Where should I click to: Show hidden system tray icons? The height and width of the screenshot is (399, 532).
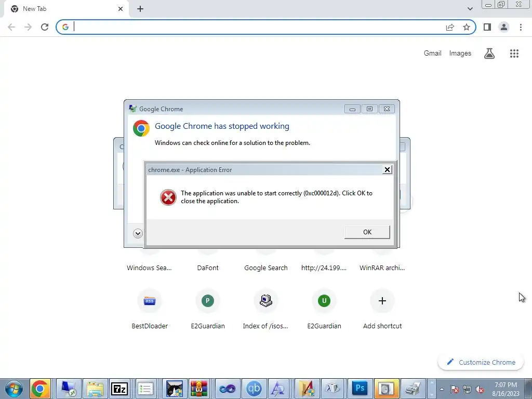[442, 390]
